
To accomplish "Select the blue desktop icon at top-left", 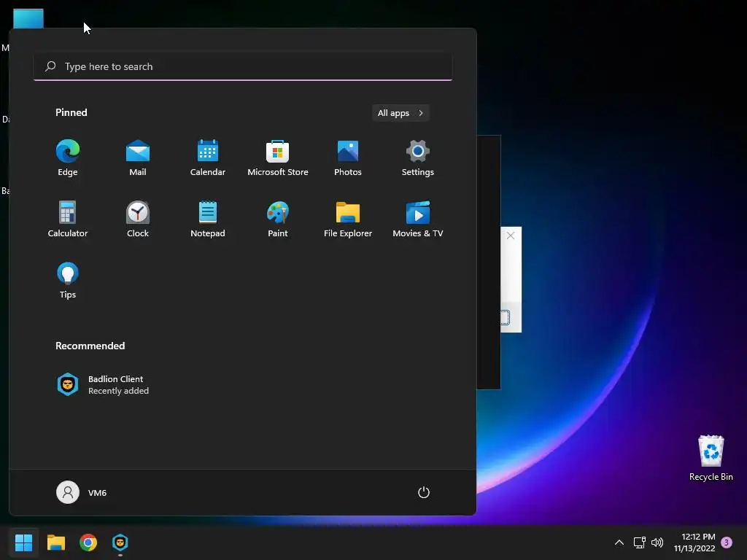I will click(28, 18).
